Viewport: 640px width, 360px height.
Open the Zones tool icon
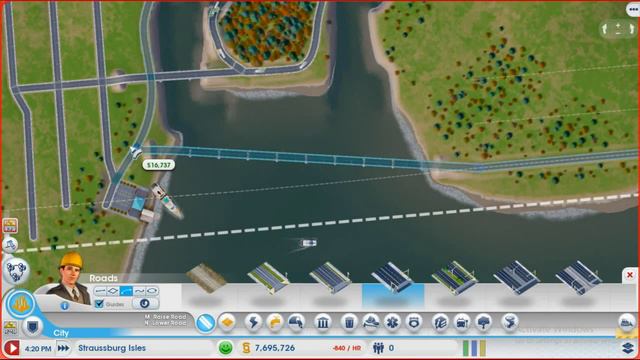click(227, 322)
